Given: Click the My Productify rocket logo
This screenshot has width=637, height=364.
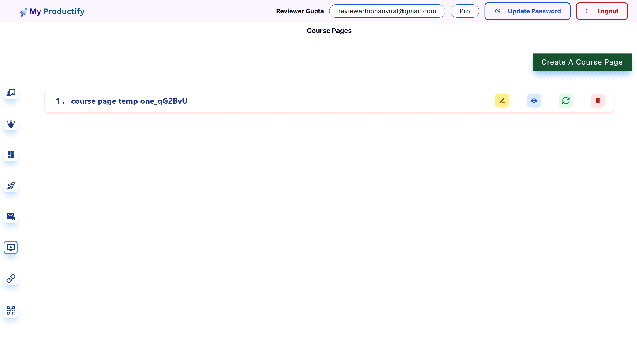Looking at the screenshot, I should coord(23,11).
